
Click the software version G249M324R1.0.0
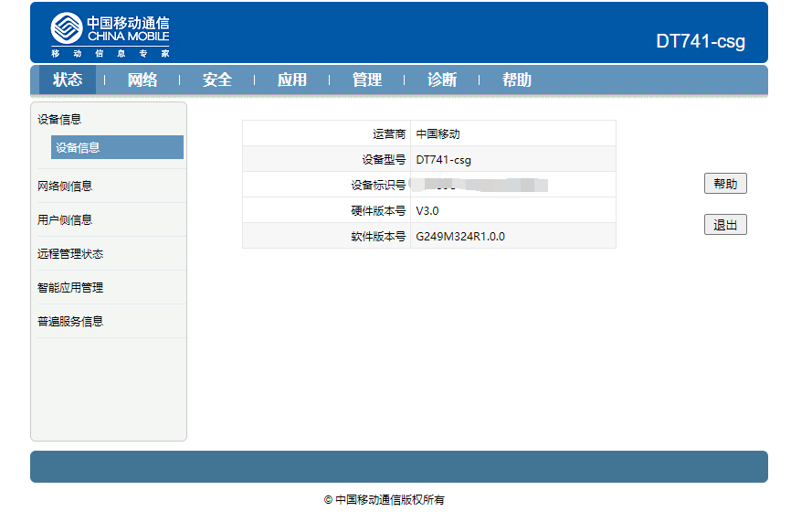point(460,237)
